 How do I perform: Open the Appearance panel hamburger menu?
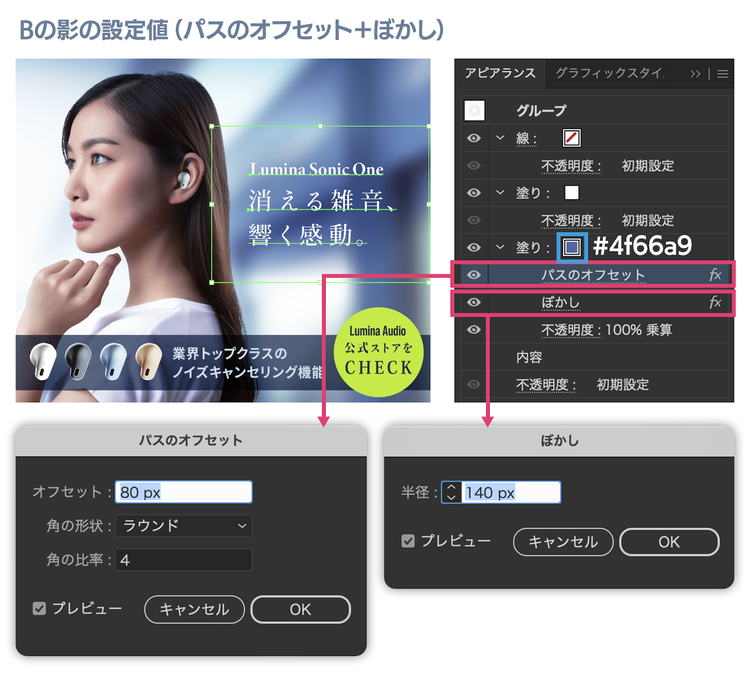point(723,74)
